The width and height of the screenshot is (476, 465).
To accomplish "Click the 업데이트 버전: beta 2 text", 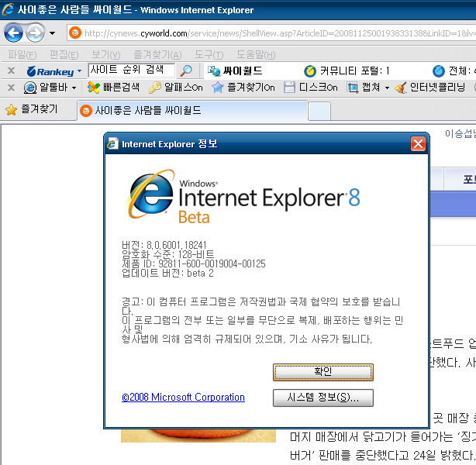I will pyautogui.click(x=167, y=273).
